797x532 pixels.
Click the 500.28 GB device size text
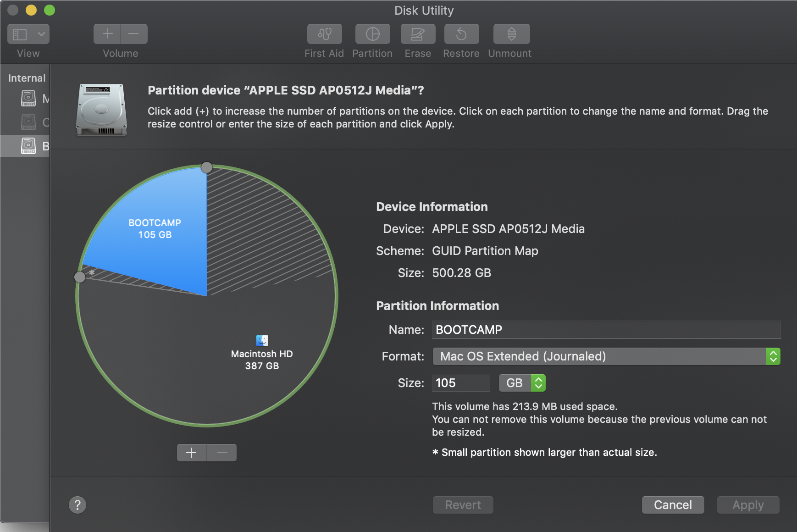click(x=461, y=273)
